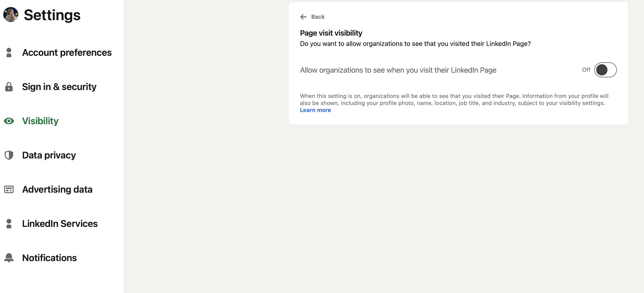The image size is (644, 293).
Task: Click the profile photo icon in Settings header
Action: [11, 14]
